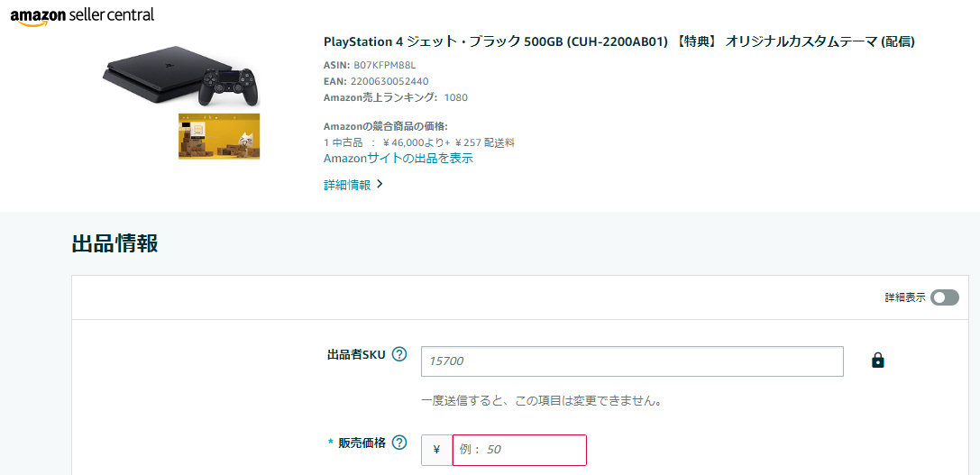
Task: Focus the 販売価格 price input box
Action: click(519, 450)
